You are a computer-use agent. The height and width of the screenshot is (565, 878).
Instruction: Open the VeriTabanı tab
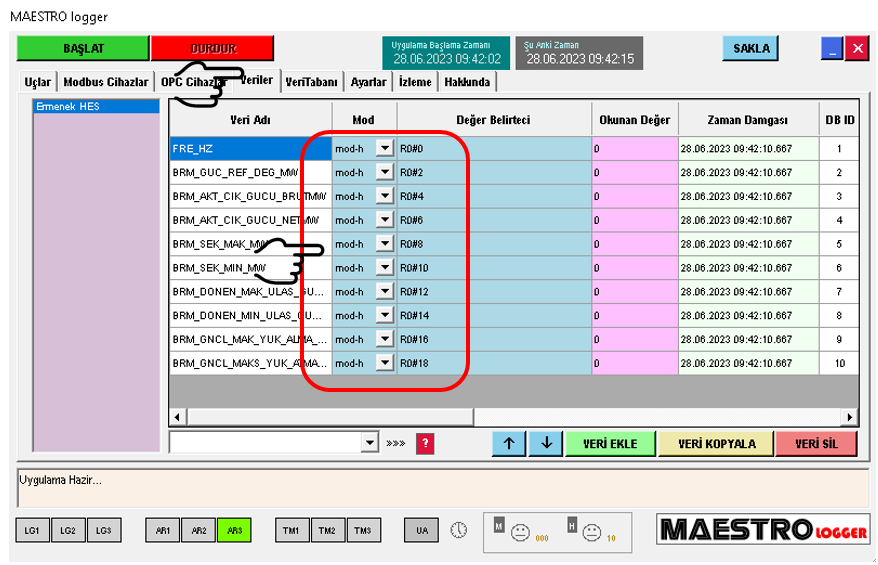311,82
